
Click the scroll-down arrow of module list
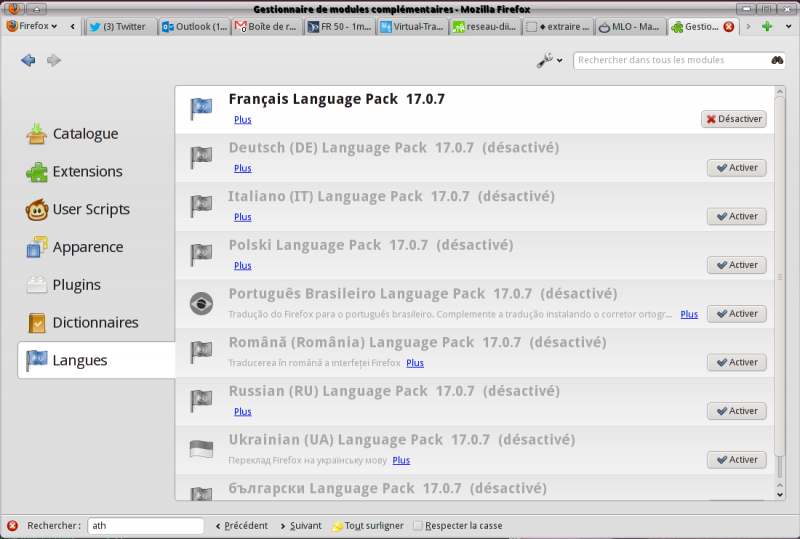[x=780, y=494]
